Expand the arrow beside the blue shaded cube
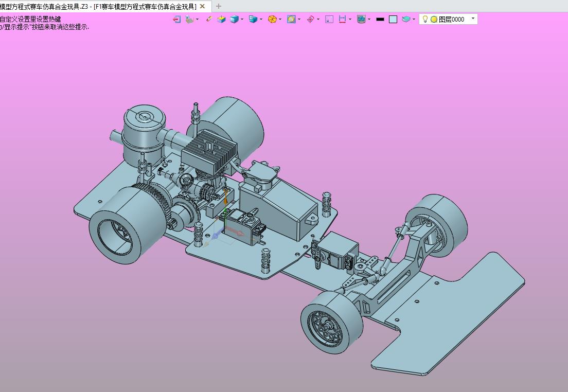 (x=242, y=20)
